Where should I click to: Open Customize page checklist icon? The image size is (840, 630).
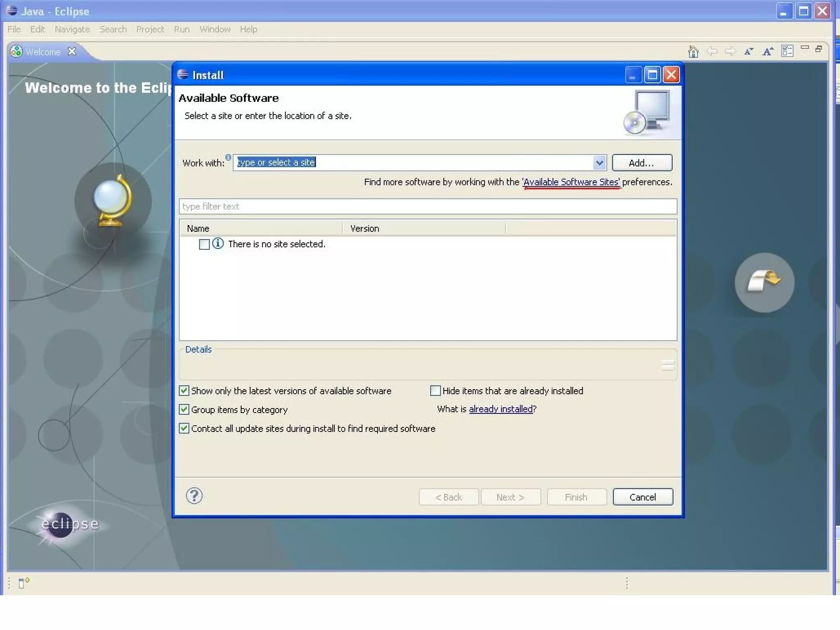pos(787,51)
